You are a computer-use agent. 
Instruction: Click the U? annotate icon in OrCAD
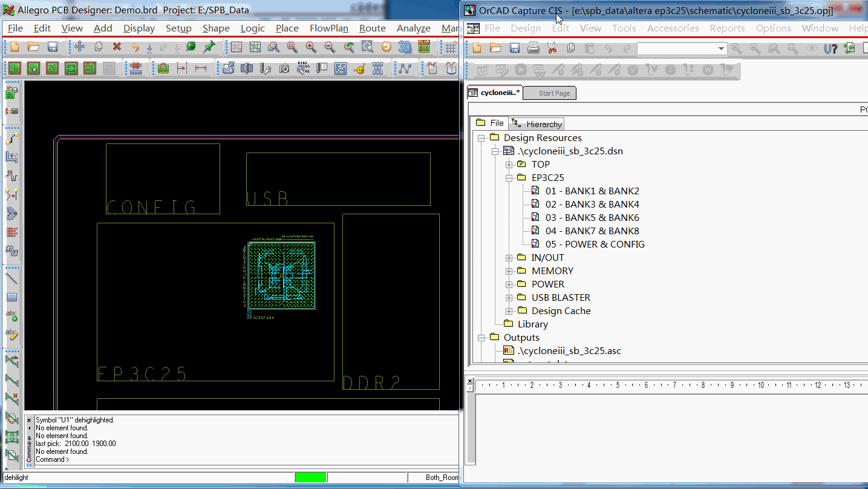tap(830, 48)
